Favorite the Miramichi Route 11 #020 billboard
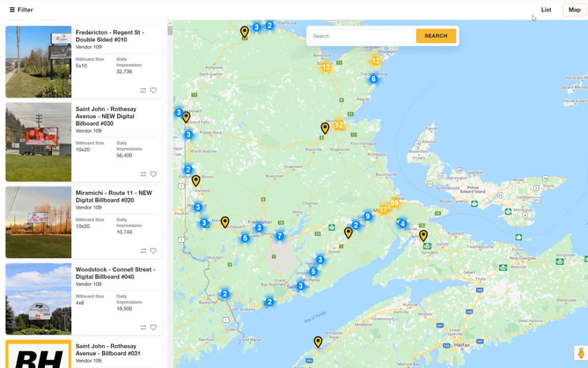This screenshot has width=588, height=368. (153, 251)
